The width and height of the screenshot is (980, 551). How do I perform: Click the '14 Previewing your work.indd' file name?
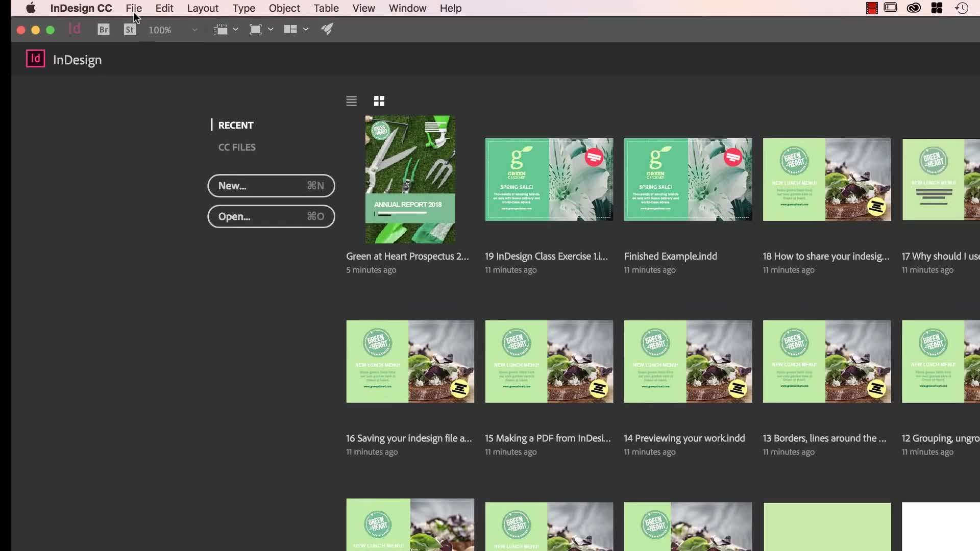[684, 438]
